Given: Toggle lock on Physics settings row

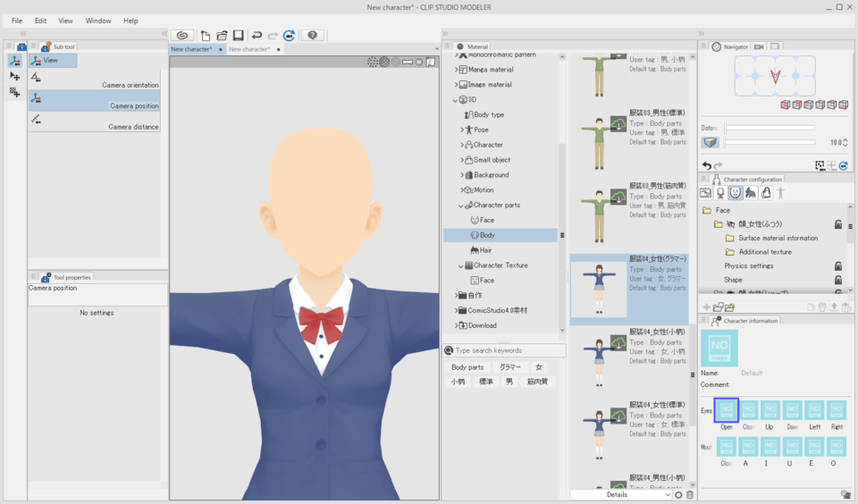Looking at the screenshot, I should point(837,266).
